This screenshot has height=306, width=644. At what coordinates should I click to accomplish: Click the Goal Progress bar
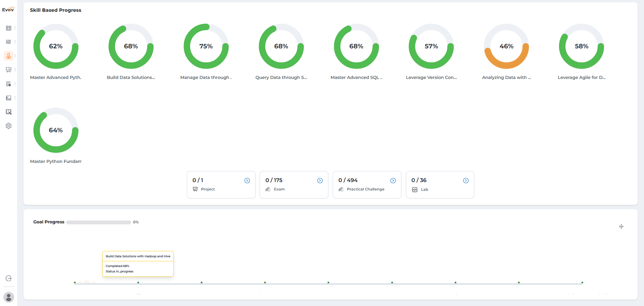[x=99, y=222]
